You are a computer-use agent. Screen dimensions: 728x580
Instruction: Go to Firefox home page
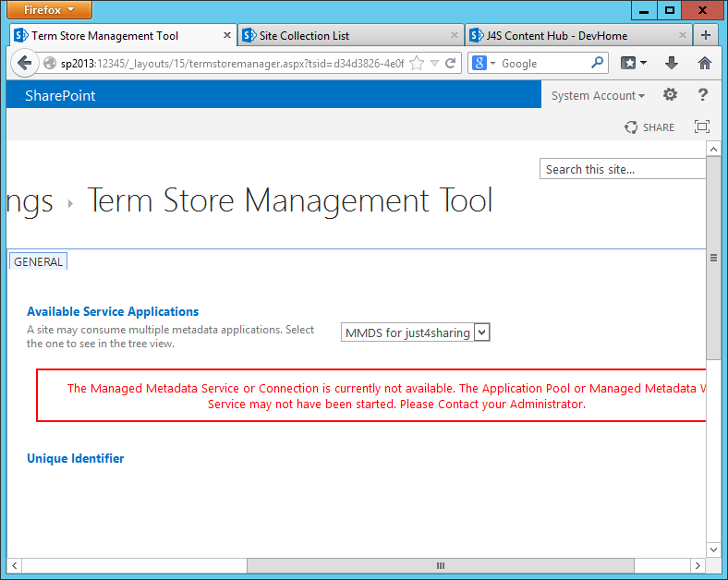[705, 63]
